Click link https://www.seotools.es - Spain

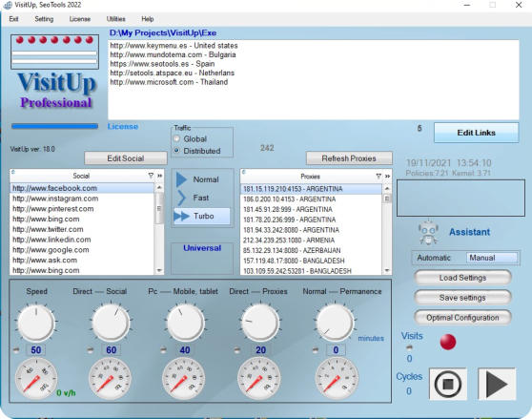tap(162, 64)
